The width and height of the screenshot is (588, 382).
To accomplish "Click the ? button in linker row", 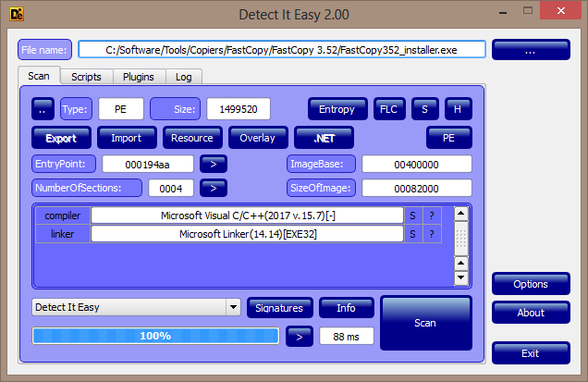I will click(x=432, y=234).
